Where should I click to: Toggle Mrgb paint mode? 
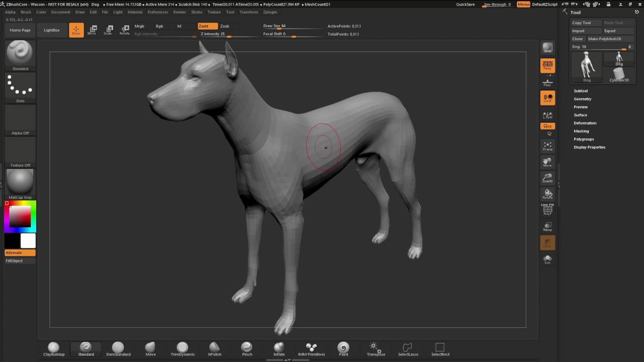[x=139, y=26]
